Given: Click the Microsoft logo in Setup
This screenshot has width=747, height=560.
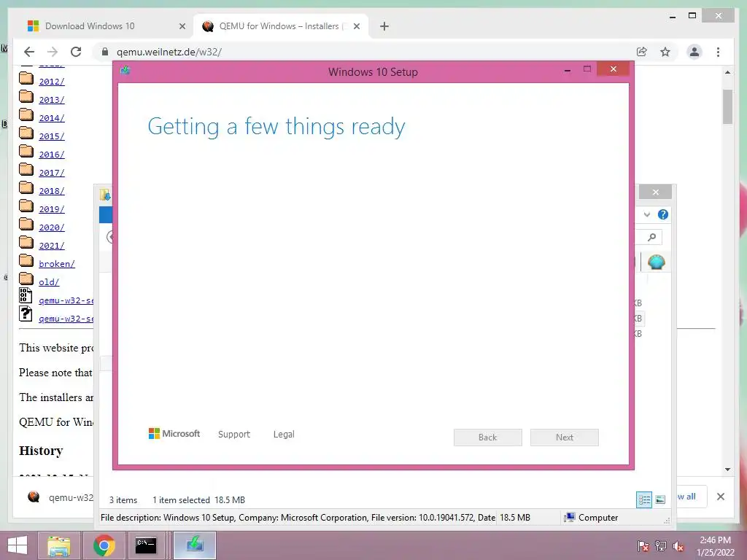Looking at the screenshot, I should [x=174, y=434].
